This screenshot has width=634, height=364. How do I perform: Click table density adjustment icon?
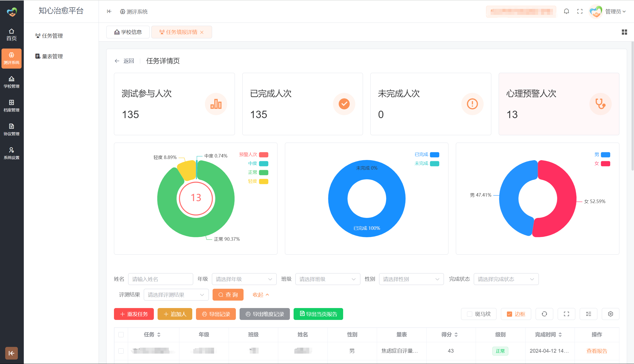(x=588, y=314)
